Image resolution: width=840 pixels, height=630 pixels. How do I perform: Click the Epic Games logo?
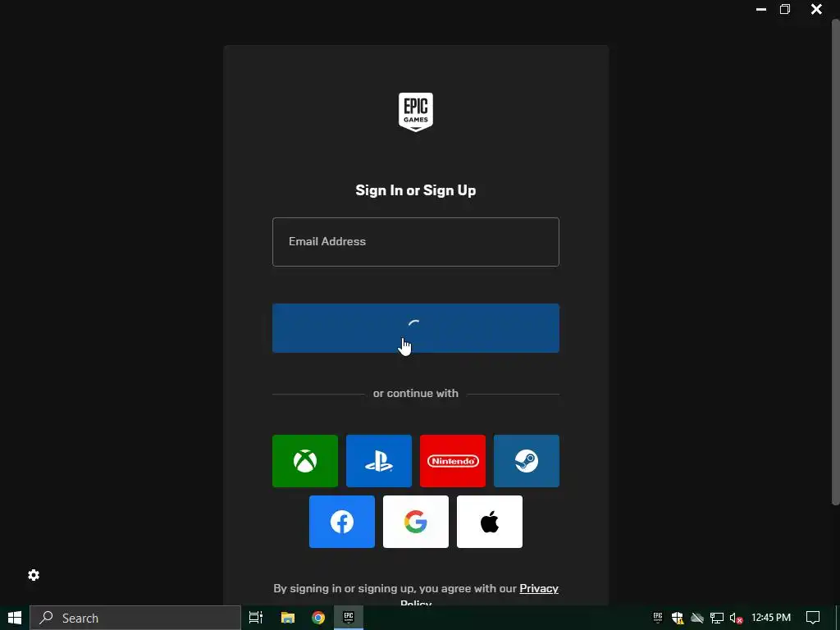416,112
